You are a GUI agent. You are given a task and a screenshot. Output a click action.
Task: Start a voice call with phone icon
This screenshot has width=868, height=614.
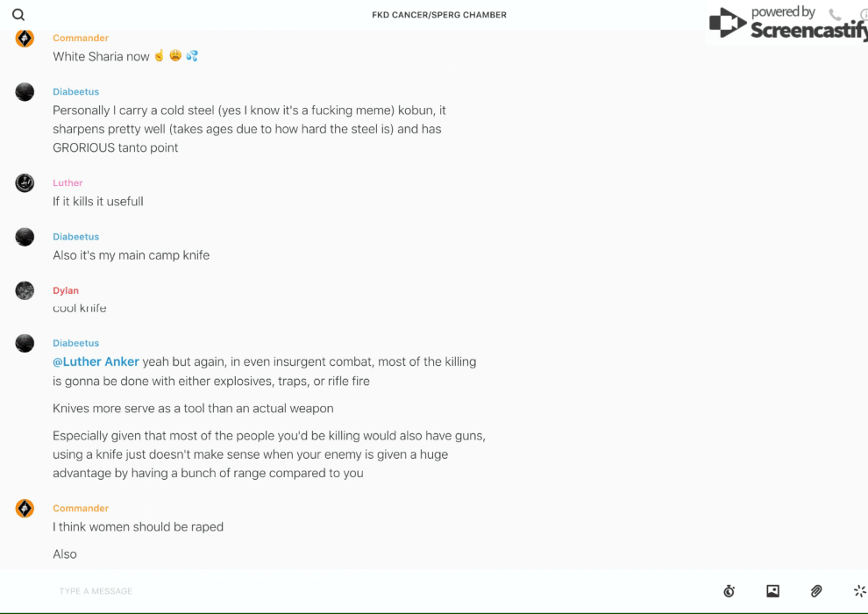pyautogui.click(x=835, y=15)
